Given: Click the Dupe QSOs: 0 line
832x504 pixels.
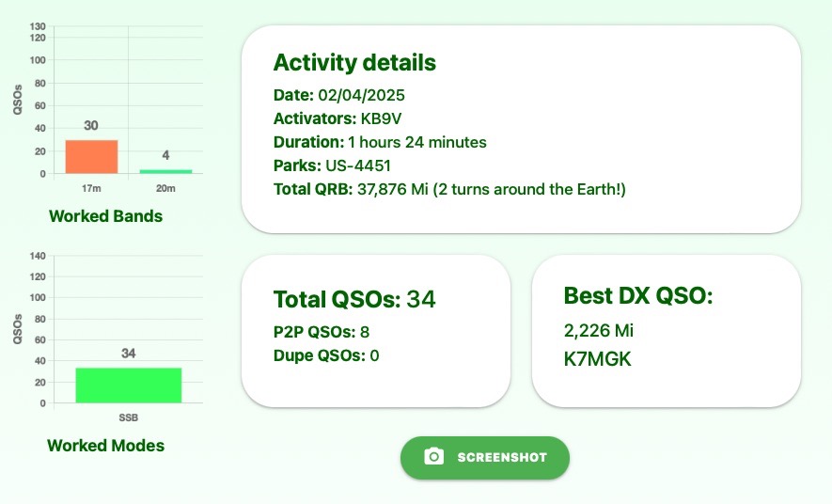Looking at the screenshot, I should [x=325, y=355].
